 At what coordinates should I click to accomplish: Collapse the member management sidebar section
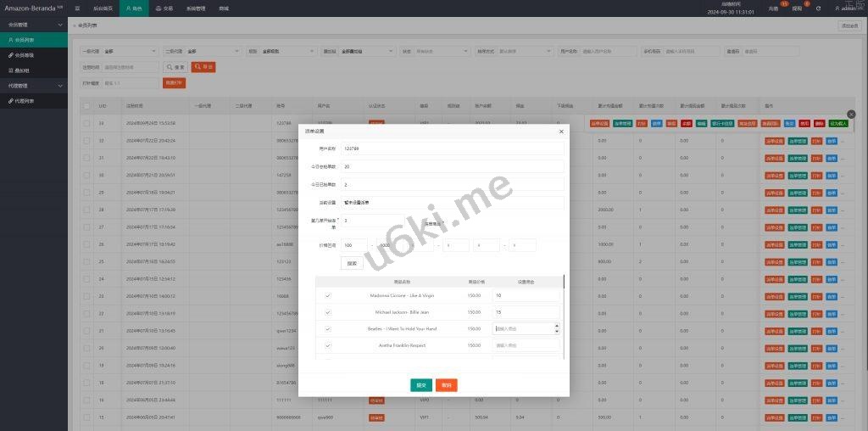(x=59, y=25)
